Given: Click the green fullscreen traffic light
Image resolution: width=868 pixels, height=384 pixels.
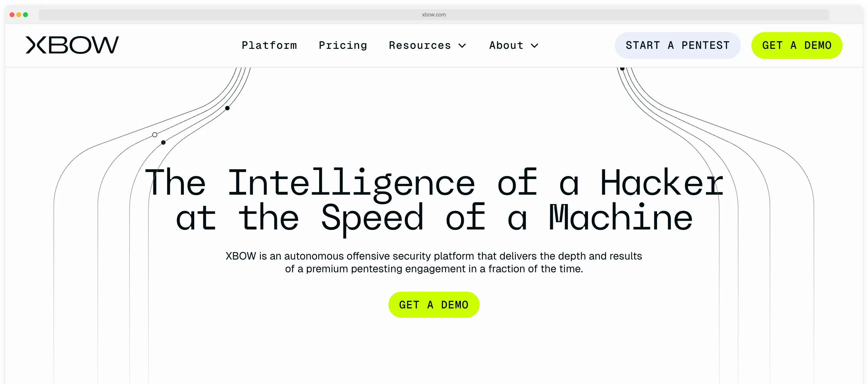Looking at the screenshot, I should [26, 14].
